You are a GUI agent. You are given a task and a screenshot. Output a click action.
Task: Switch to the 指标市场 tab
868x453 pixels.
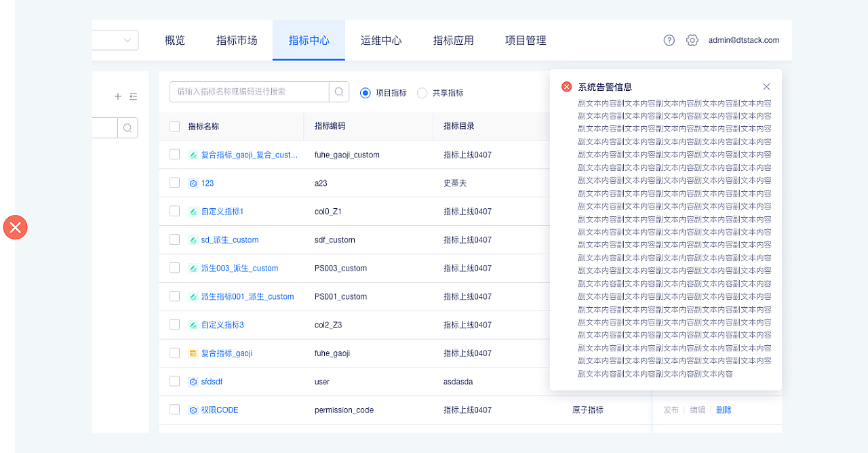pyautogui.click(x=237, y=40)
